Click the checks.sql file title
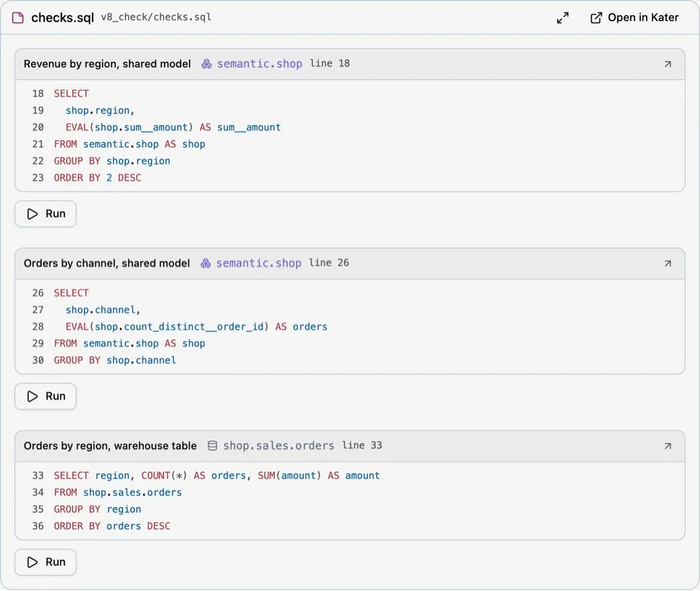 pyautogui.click(x=62, y=18)
